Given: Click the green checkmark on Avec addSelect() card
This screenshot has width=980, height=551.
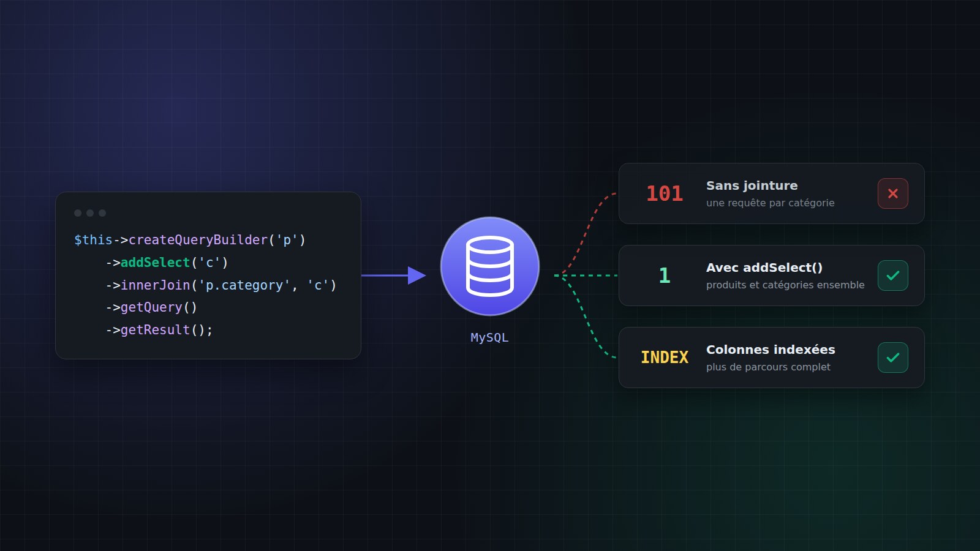Looking at the screenshot, I should click(x=893, y=275).
